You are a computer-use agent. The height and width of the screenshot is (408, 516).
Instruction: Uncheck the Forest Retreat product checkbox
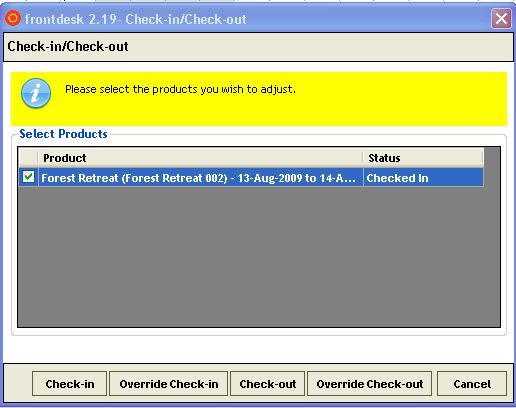28,177
